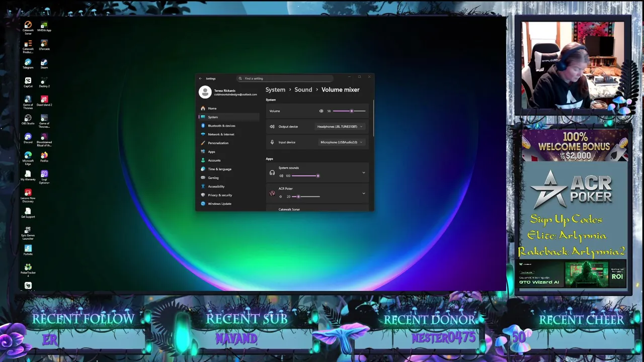Open Privacy & security settings
Viewport: 644px width, 362px height.
click(229, 195)
